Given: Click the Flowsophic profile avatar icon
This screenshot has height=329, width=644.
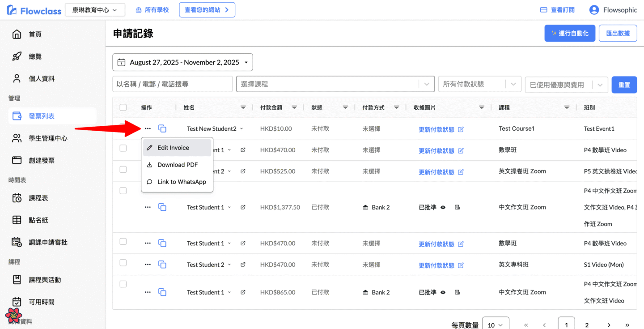Looking at the screenshot, I should pos(594,10).
